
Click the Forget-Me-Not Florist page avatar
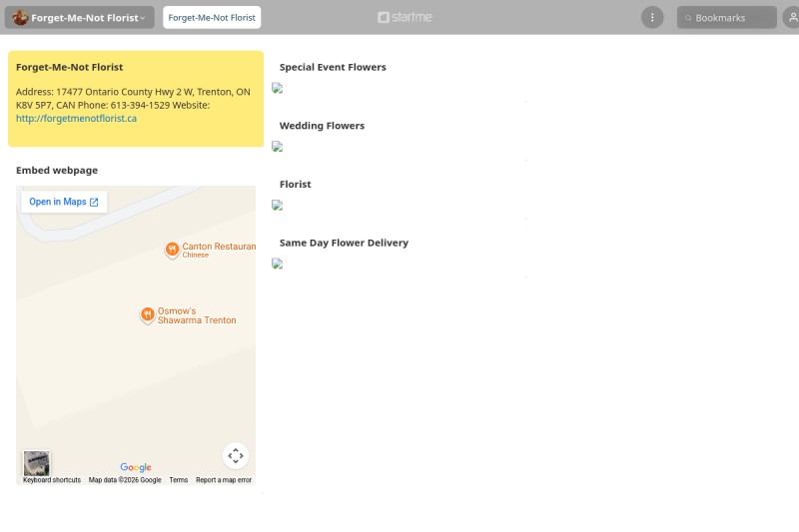tap(20, 17)
